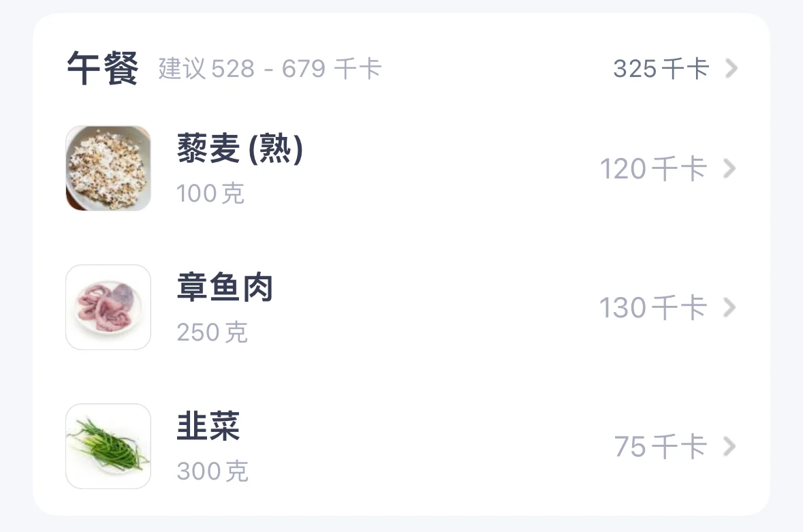Click the 建议 528 - 679 千卡 recommendation text
The width and height of the screenshot is (803, 532).
click(270, 69)
